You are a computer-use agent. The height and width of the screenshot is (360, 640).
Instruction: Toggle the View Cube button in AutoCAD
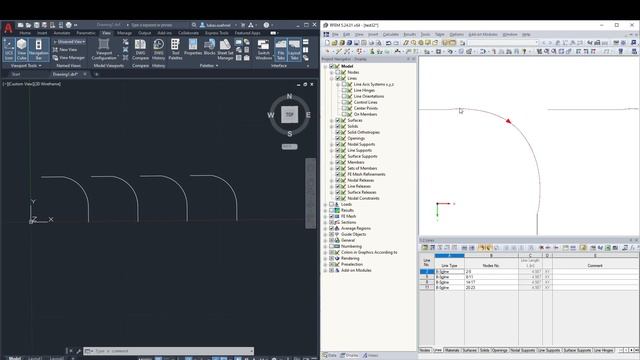(22, 49)
